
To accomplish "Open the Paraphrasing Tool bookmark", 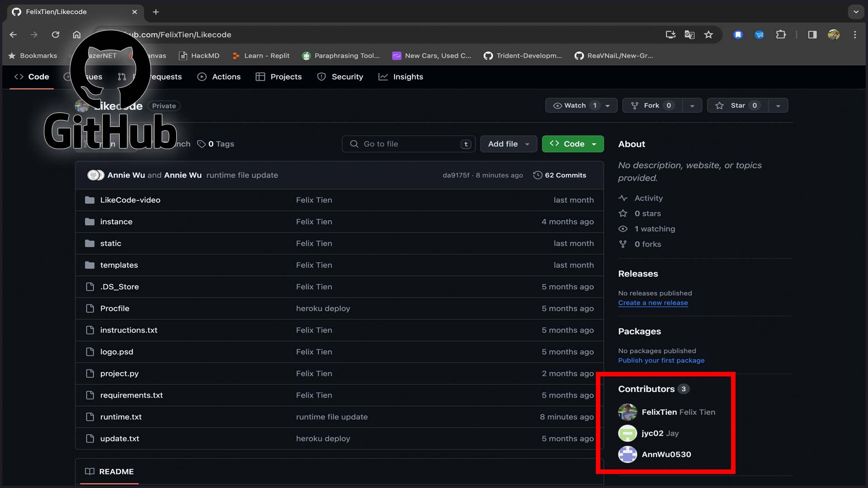I will (341, 56).
